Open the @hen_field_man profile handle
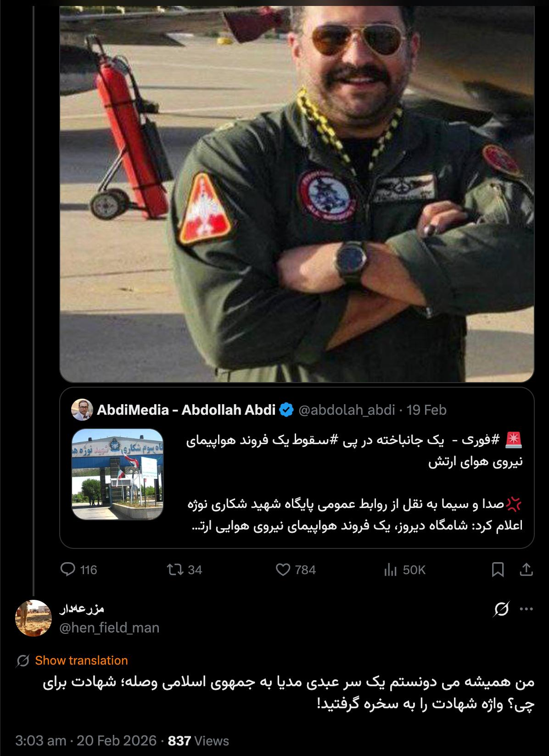Screen dimensions: 549x756 pyautogui.click(x=109, y=627)
